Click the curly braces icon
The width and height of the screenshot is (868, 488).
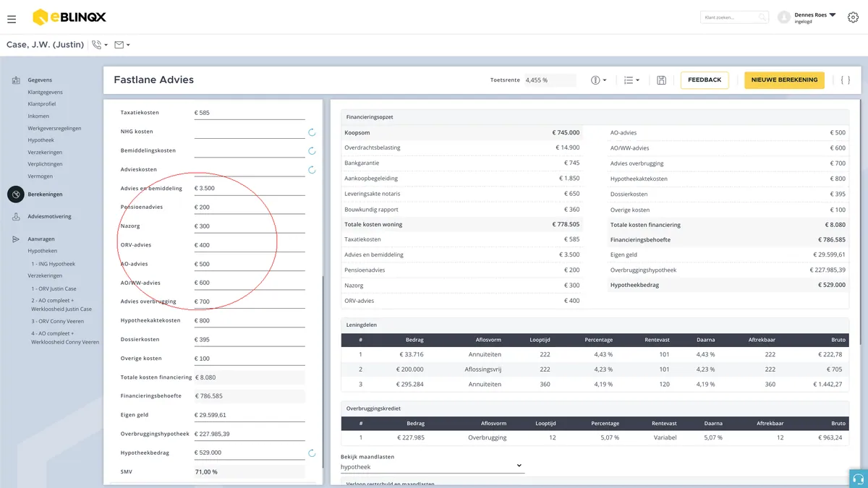tap(846, 80)
